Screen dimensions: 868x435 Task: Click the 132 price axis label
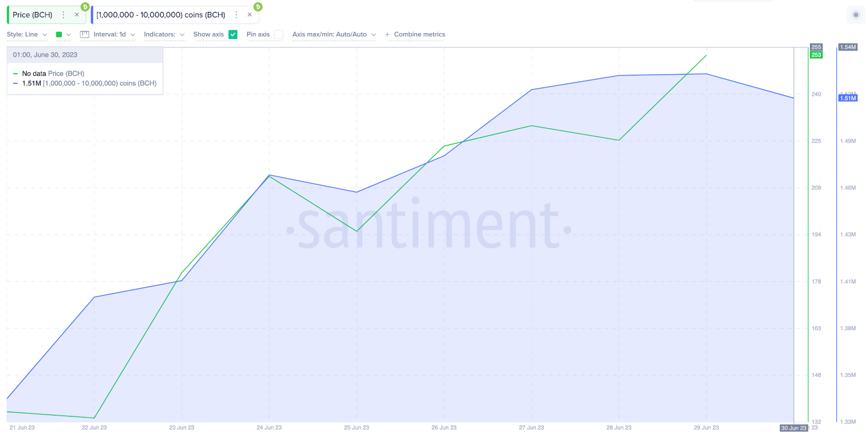click(816, 422)
